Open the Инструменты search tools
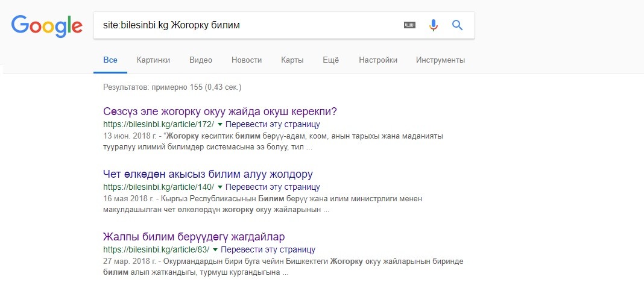 (x=440, y=60)
